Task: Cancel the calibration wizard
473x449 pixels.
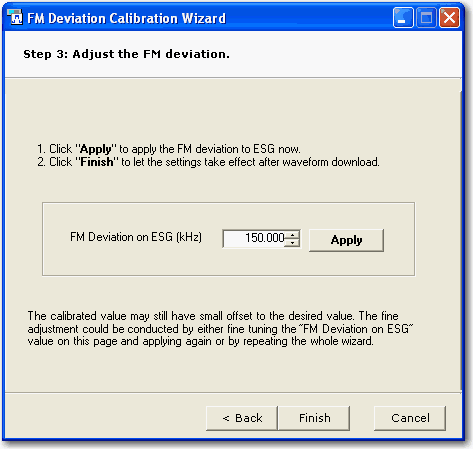Action: coord(410,418)
